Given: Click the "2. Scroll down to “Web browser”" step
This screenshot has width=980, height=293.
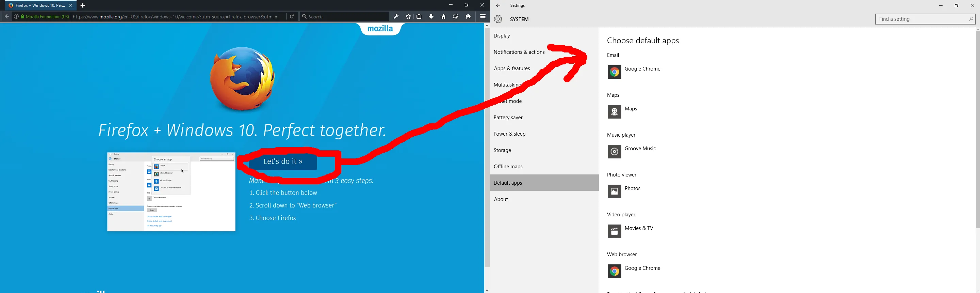Looking at the screenshot, I should pos(293,205).
